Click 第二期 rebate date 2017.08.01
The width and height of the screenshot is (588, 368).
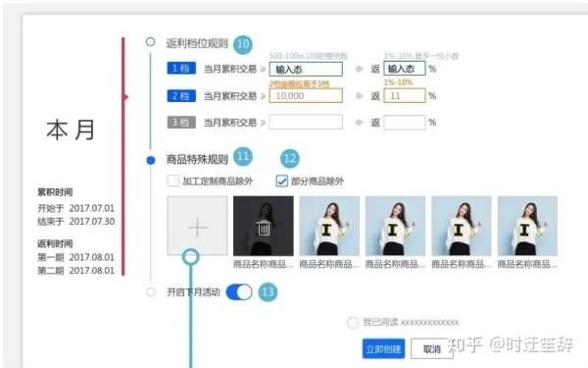pyautogui.click(x=92, y=271)
